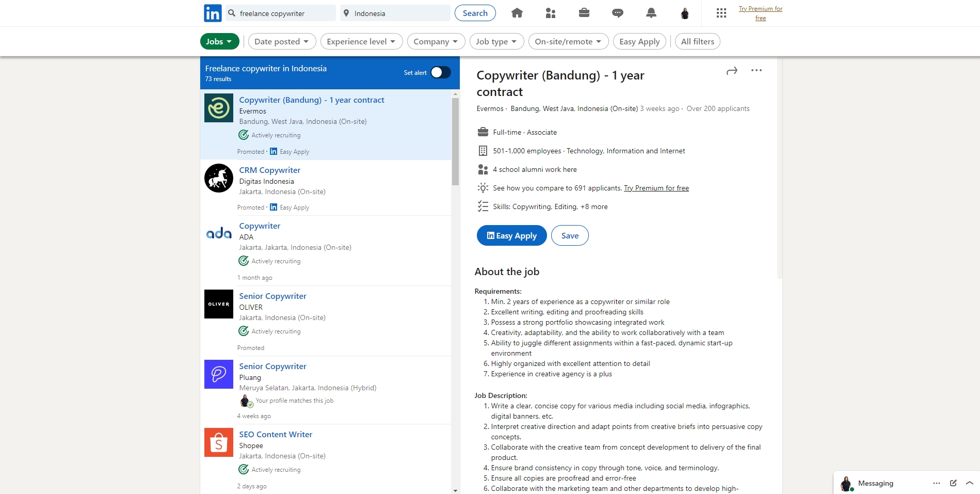Open the My Network icon
Image resolution: width=980 pixels, height=494 pixels.
pos(551,13)
